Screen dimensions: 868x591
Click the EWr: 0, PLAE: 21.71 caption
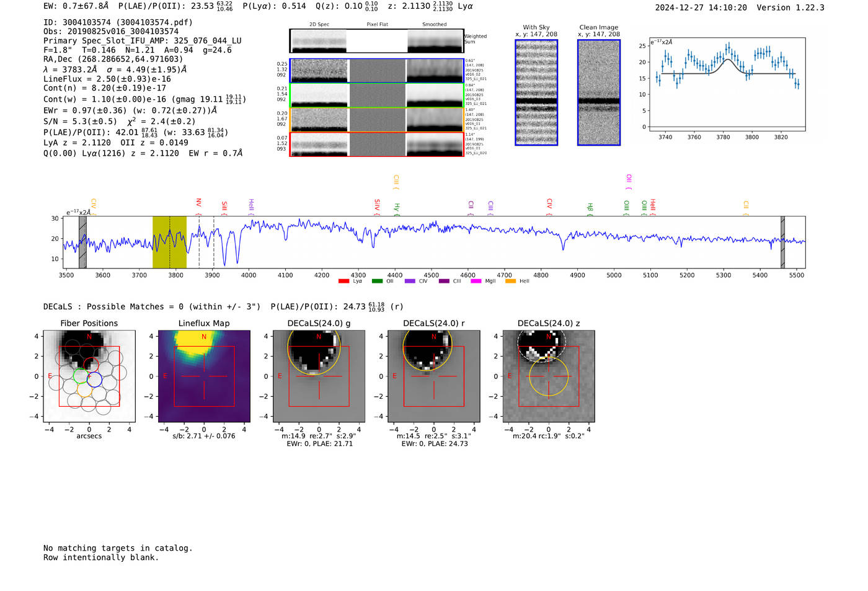(319, 444)
